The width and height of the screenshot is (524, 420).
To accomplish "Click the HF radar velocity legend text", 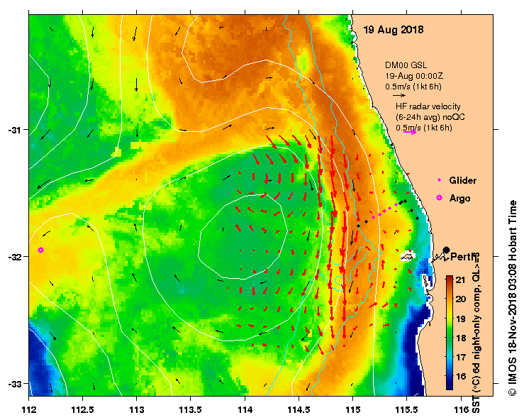I will (428, 106).
